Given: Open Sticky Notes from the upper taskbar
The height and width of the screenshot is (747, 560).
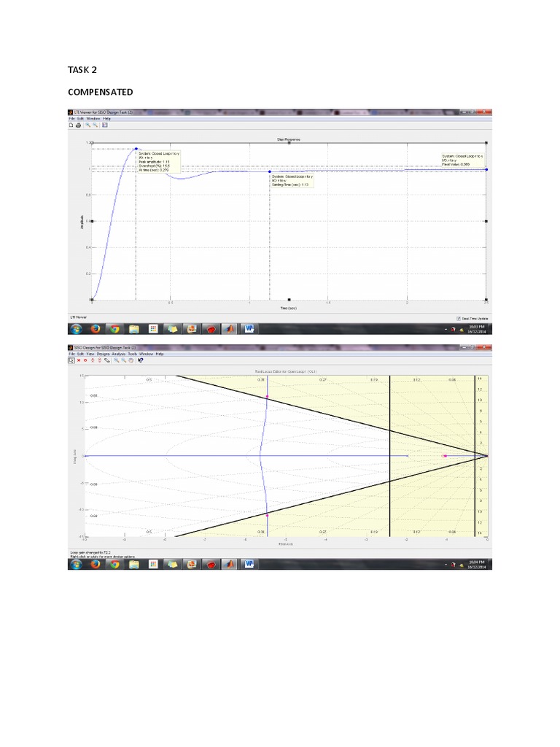Looking at the screenshot, I should [x=172, y=329].
